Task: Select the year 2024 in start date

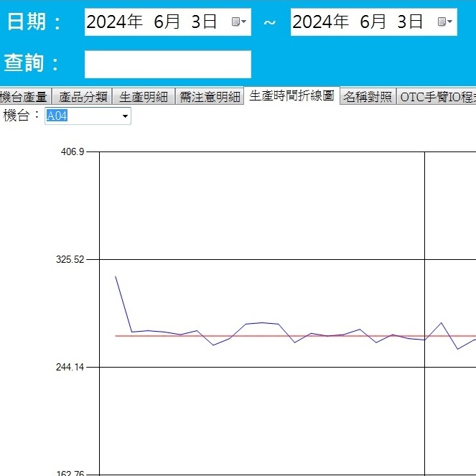Action: point(114,22)
